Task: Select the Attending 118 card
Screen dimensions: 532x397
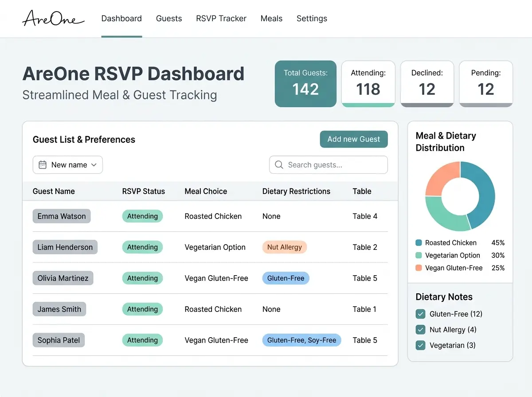Action: [368, 84]
